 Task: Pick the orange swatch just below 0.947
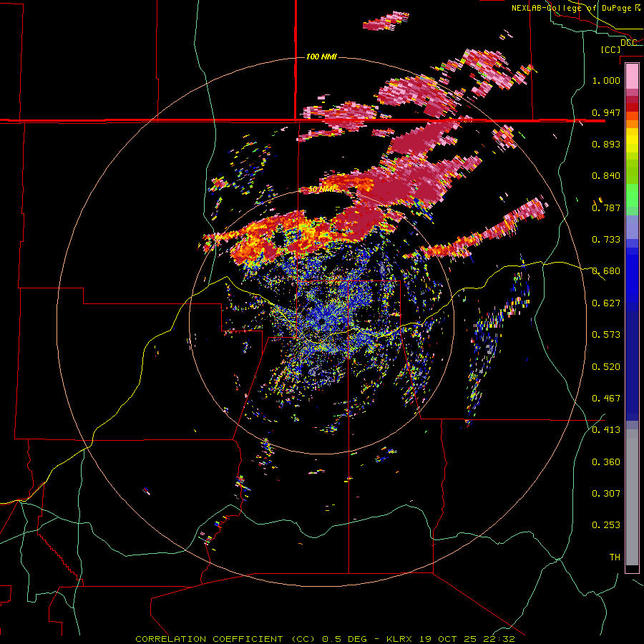(x=632, y=124)
